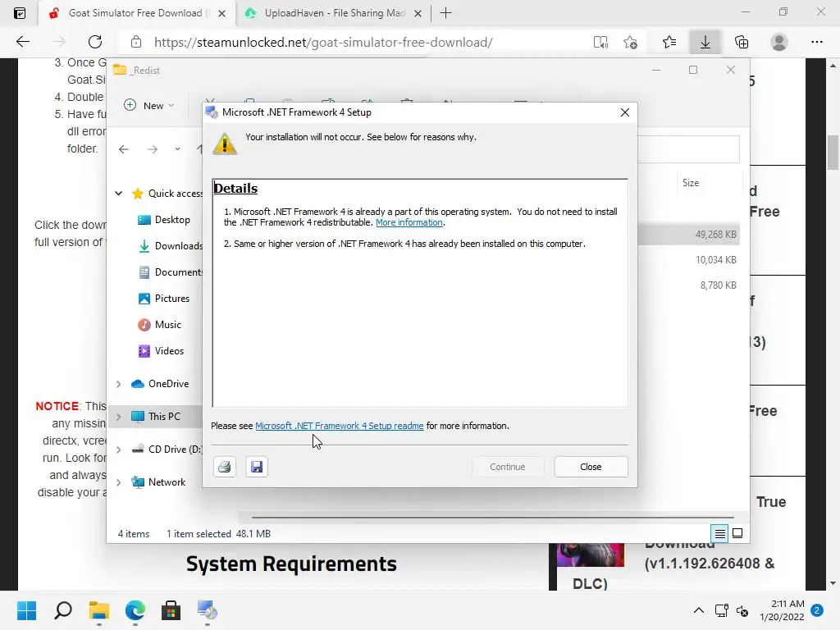The width and height of the screenshot is (840, 630).
Task: View site information lock icon
Action: 136,42
